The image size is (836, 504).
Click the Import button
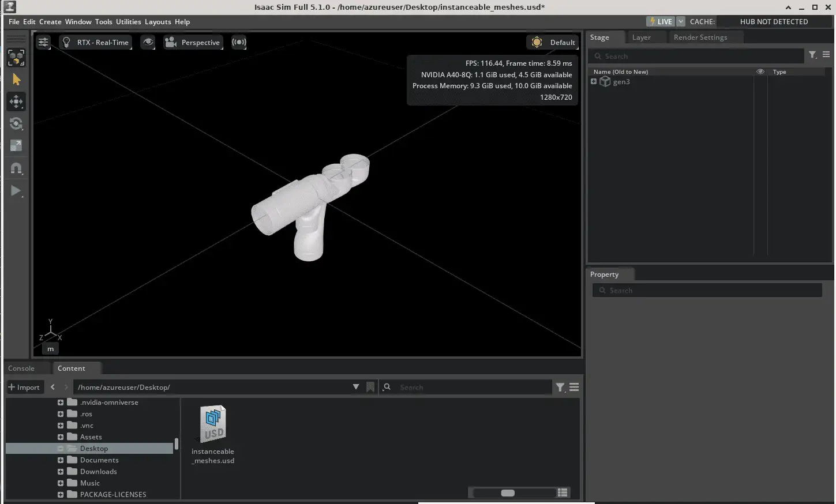[x=24, y=388]
